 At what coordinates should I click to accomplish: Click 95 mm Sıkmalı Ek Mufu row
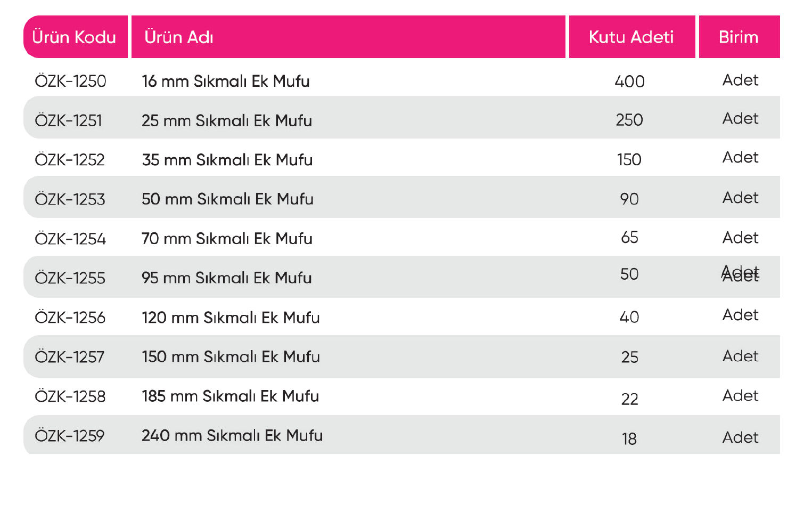pyautogui.click(x=227, y=278)
